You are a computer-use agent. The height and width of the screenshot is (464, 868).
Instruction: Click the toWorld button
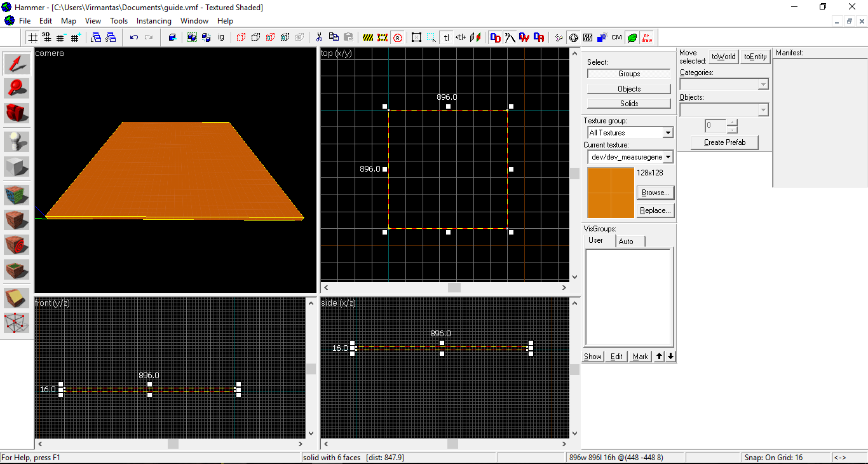click(723, 57)
